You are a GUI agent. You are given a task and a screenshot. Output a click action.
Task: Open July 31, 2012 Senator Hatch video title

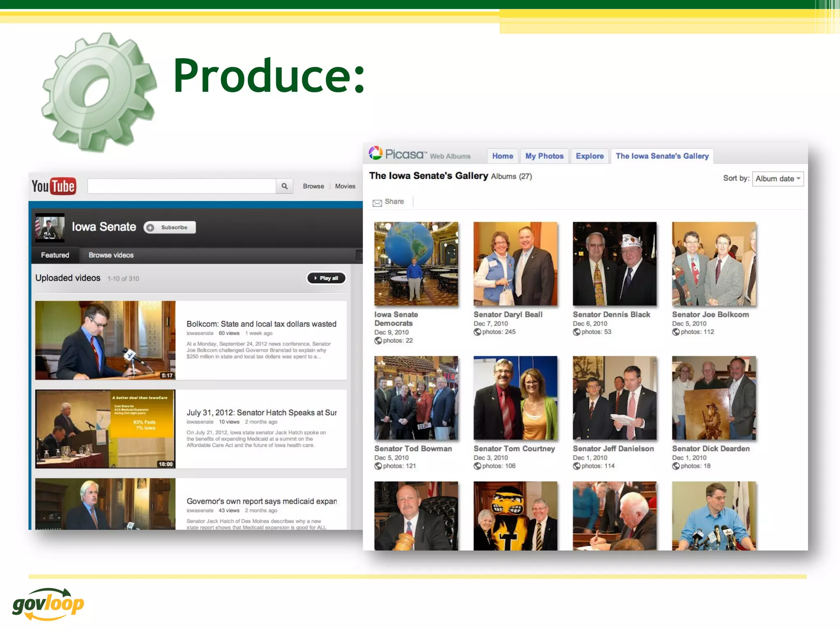(261, 413)
